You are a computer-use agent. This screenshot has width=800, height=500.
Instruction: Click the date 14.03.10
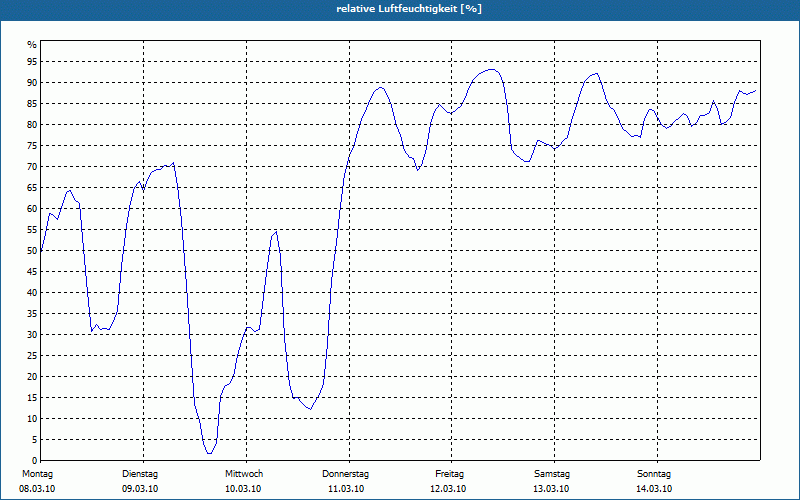[x=654, y=489]
